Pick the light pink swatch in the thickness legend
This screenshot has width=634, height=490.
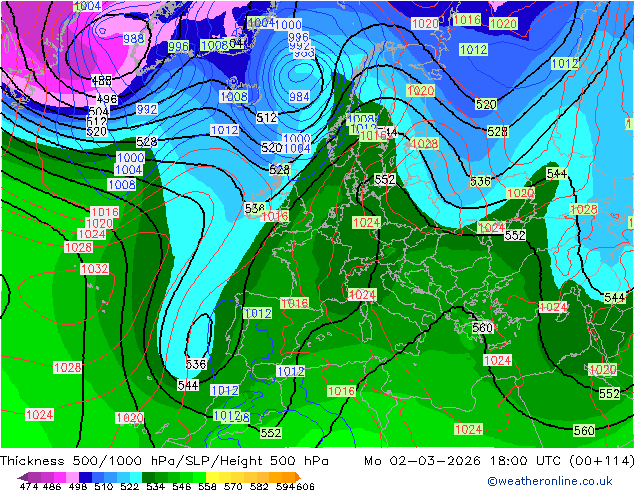pyautogui.click(x=72, y=477)
